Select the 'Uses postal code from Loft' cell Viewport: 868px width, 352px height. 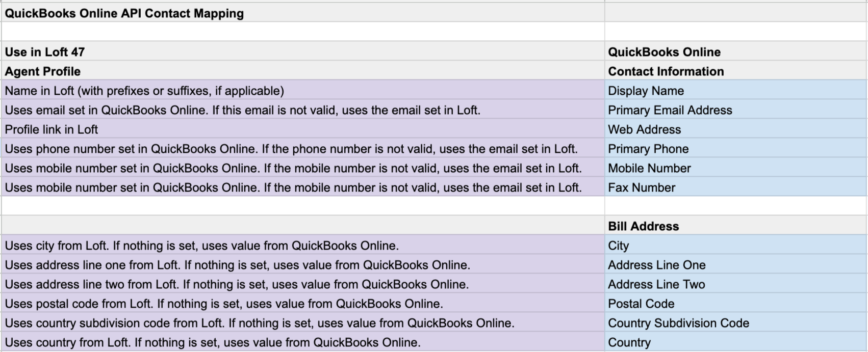(303, 303)
